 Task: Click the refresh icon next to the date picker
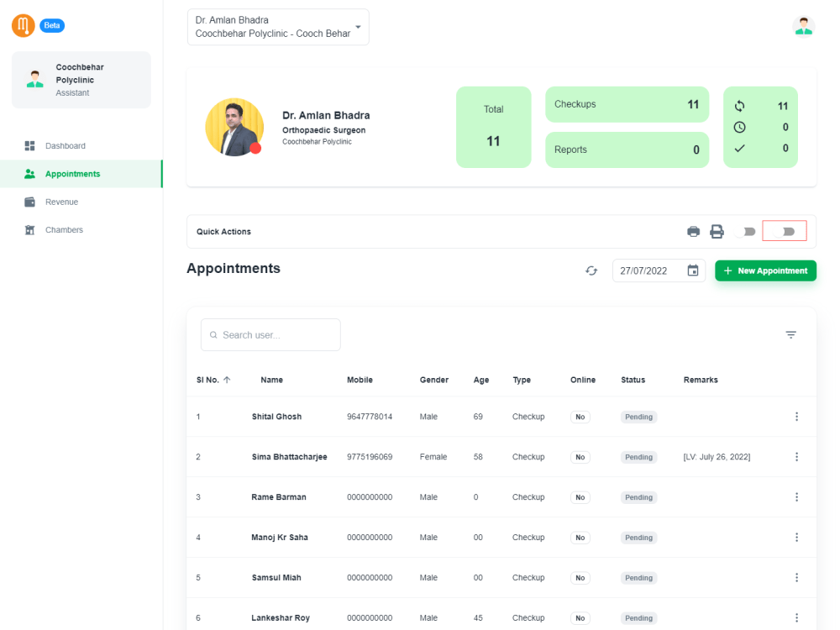(x=591, y=270)
